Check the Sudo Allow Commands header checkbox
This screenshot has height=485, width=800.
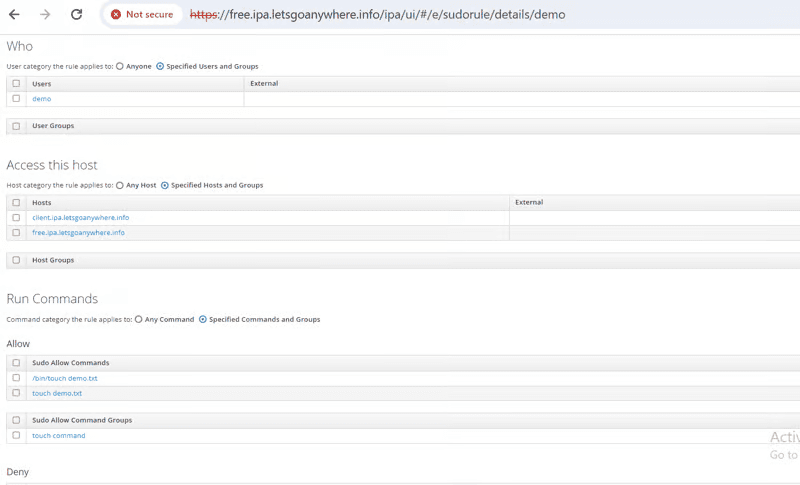(16, 363)
